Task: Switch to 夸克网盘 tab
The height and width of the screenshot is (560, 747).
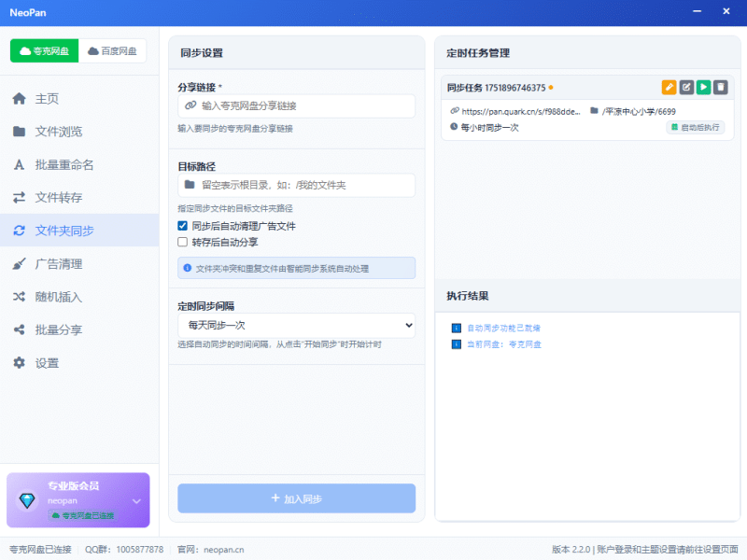Action: point(45,51)
